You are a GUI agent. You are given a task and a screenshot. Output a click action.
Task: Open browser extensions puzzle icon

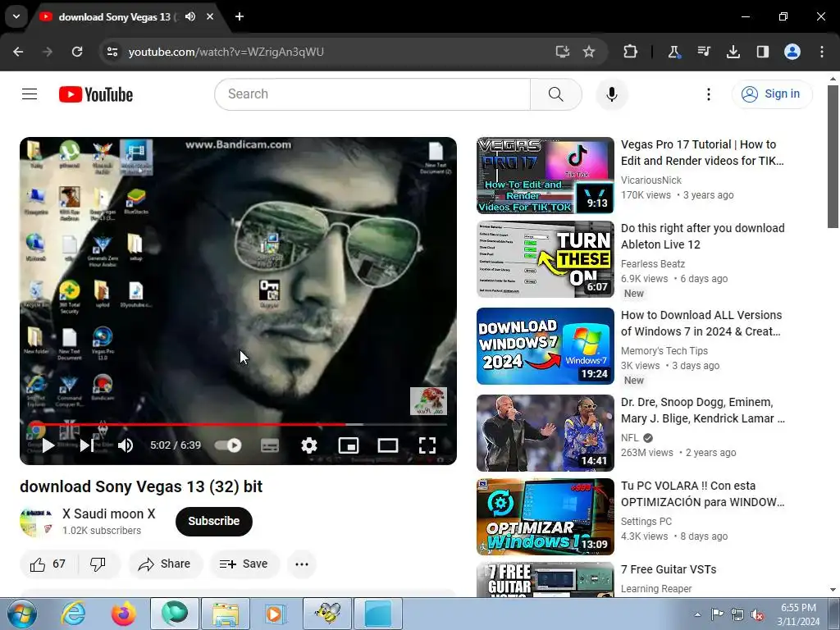pyautogui.click(x=631, y=52)
